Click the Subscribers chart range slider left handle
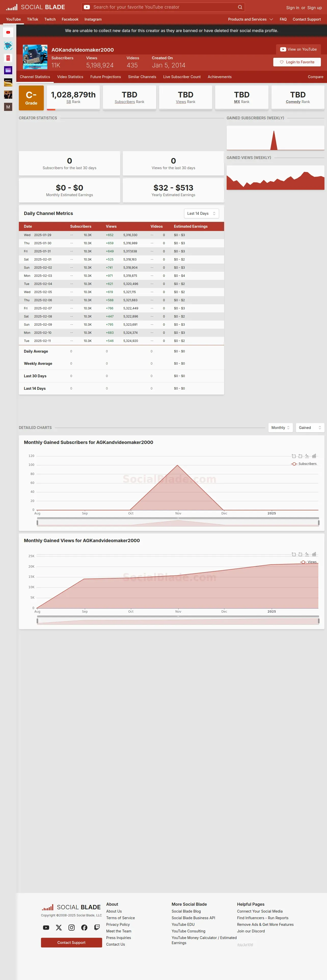 point(37,523)
